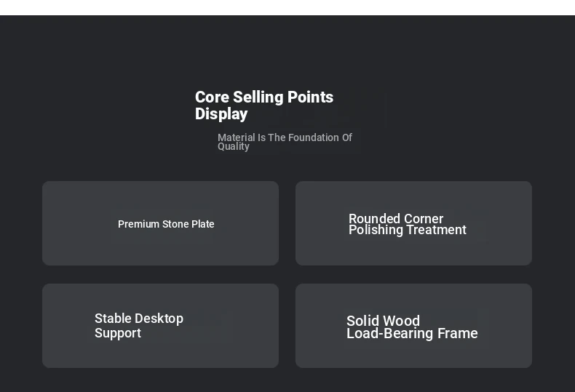Click the Core Selling Points Display heading
The width and height of the screenshot is (575, 392).
coord(264,105)
